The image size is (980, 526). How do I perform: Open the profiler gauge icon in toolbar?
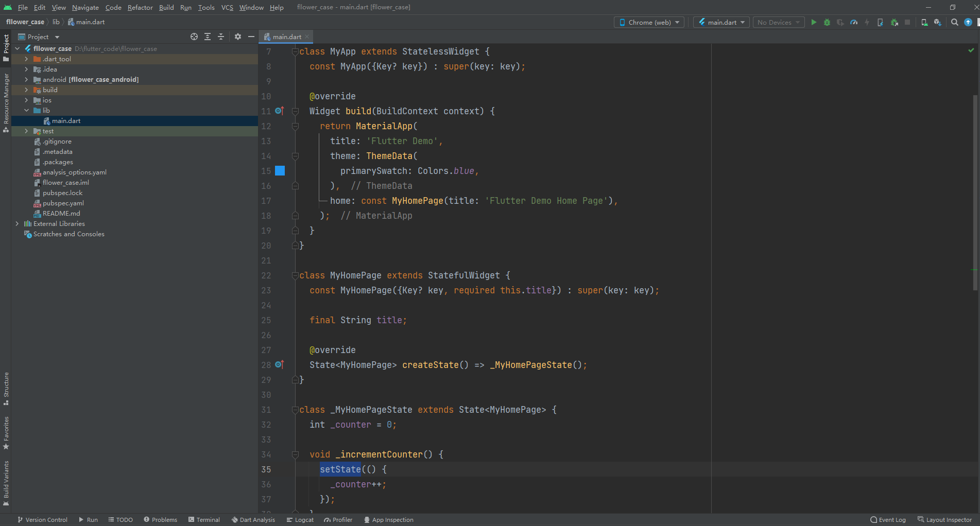[x=854, y=22]
